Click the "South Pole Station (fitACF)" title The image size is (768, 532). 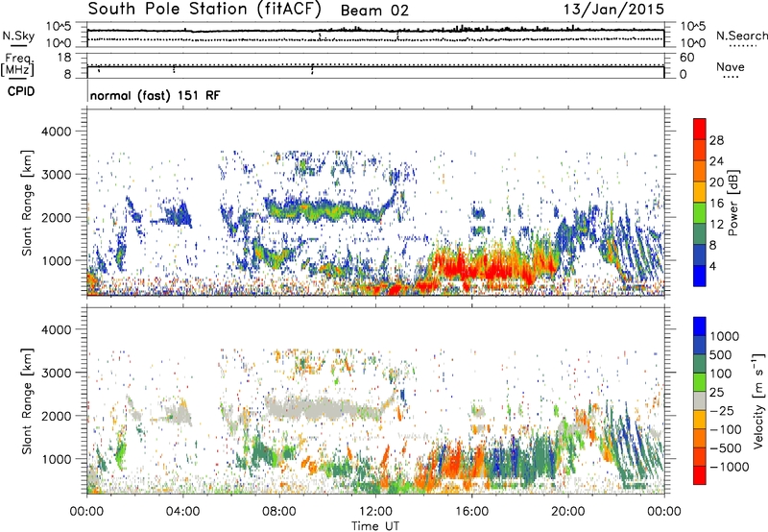tap(204, 10)
